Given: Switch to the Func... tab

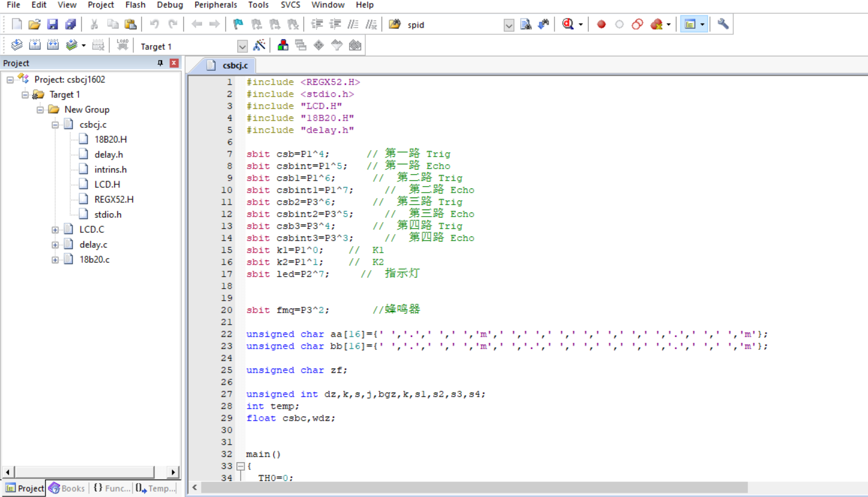Looking at the screenshot, I should [x=111, y=488].
